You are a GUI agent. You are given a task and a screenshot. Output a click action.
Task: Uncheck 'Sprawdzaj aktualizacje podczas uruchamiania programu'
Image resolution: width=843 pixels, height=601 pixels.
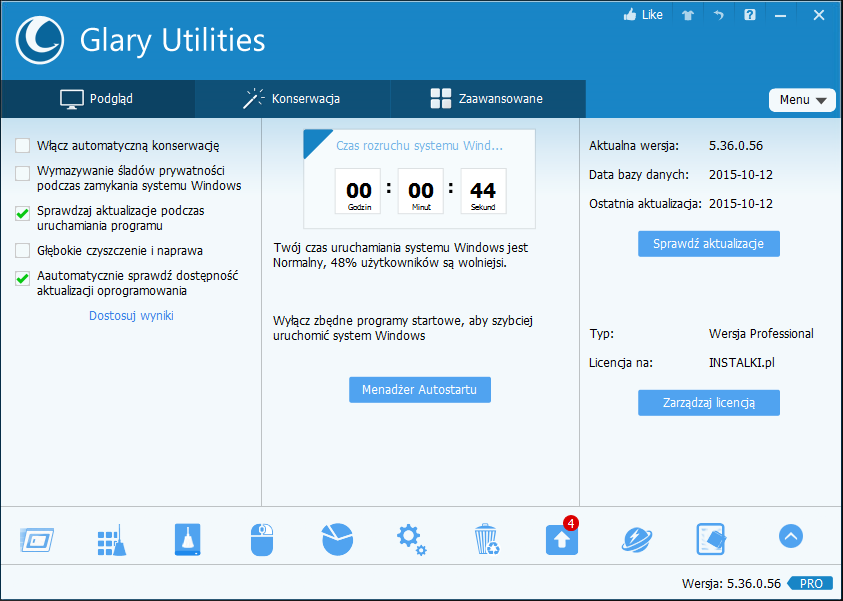pos(22,213)
